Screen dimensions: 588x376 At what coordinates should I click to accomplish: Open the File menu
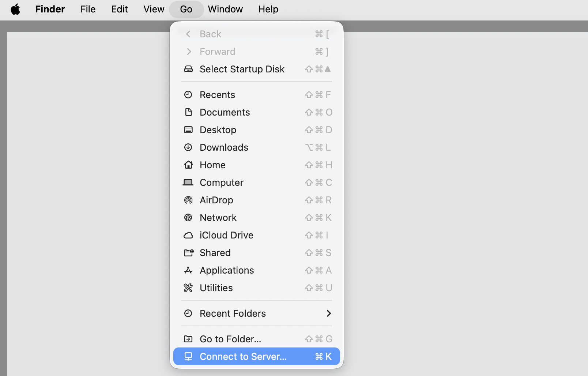(x=88, y=9)
